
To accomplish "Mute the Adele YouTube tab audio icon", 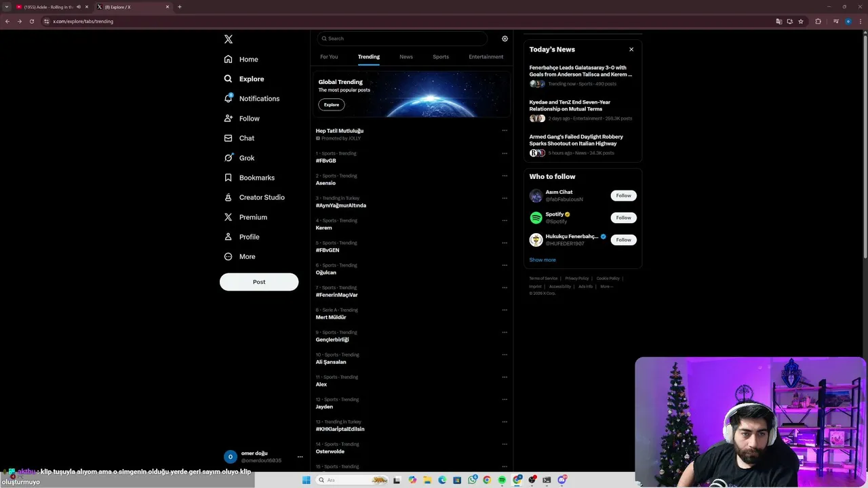I will (x=79, y=7).
